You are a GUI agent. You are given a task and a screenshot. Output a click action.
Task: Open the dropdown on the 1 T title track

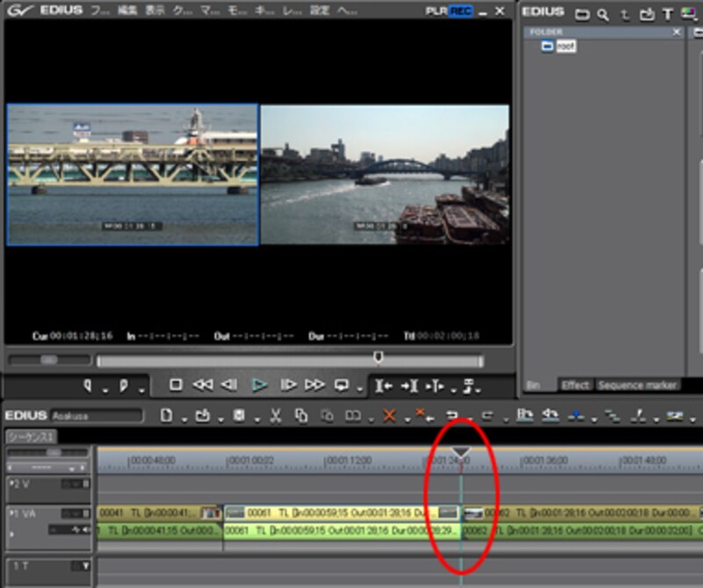pos(84,566)
